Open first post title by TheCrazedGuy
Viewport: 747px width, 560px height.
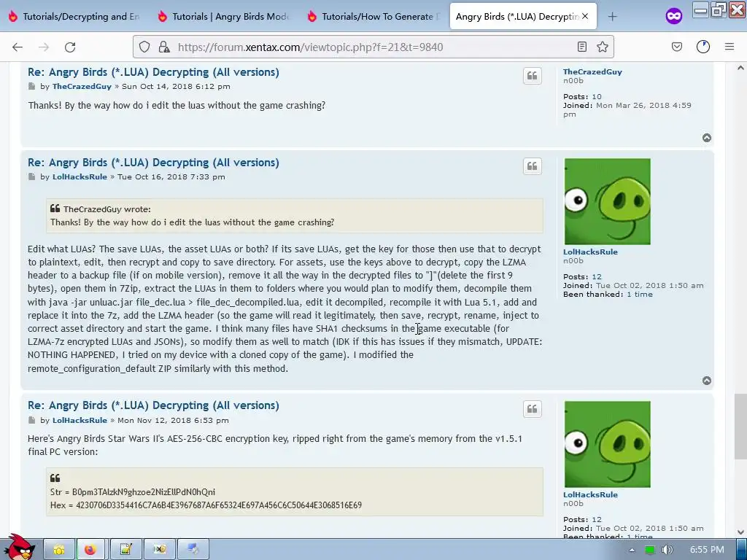[x=153, y=72]
